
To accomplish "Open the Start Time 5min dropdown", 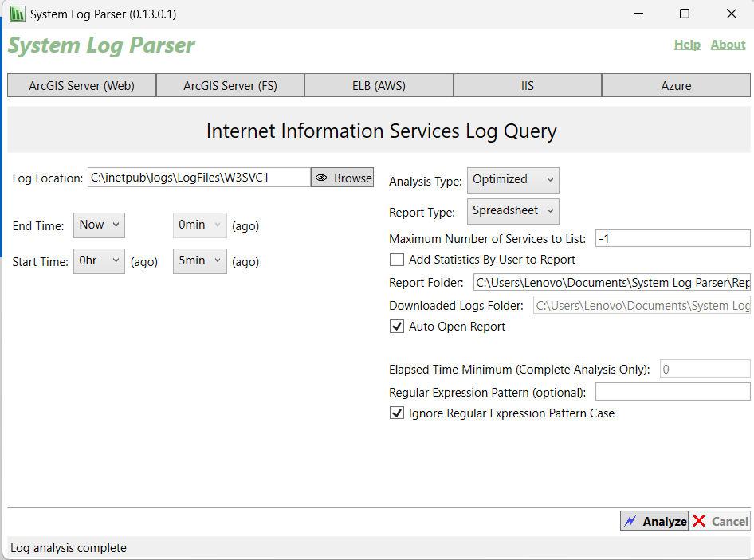I will click(x=199, y=261).
